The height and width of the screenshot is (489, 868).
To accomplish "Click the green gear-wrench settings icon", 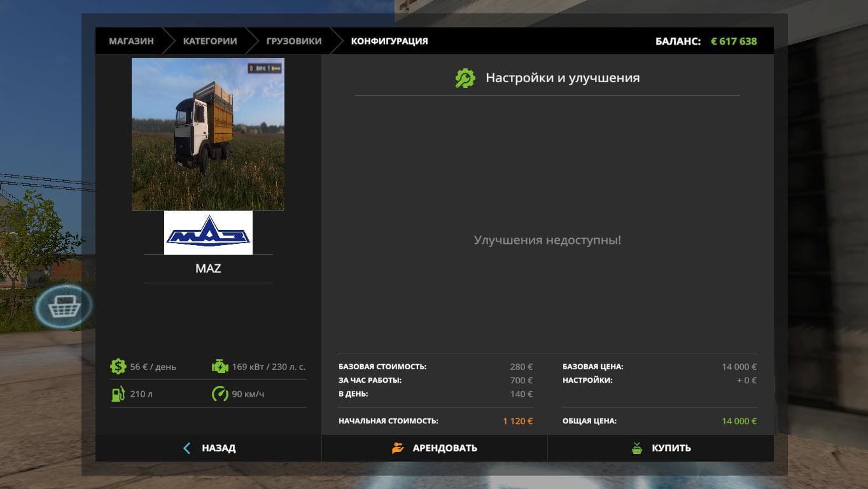I will coord(465,78).
